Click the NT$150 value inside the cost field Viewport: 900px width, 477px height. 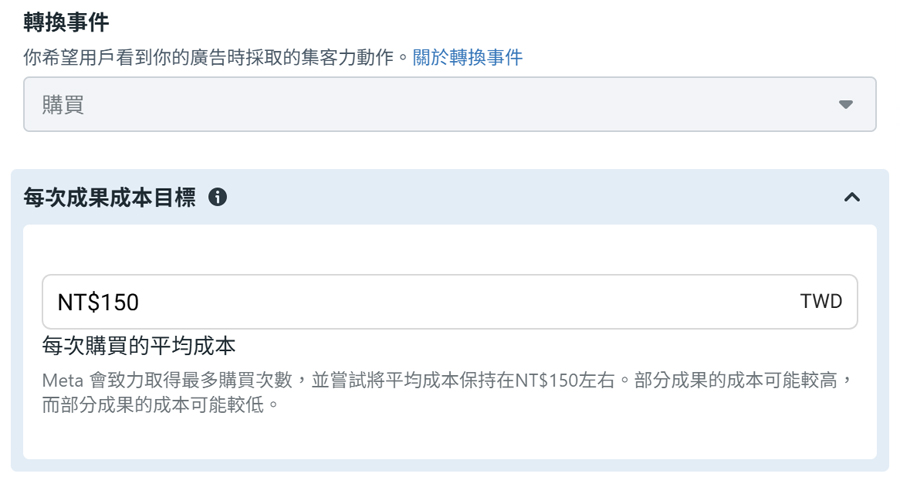(98, 303)
